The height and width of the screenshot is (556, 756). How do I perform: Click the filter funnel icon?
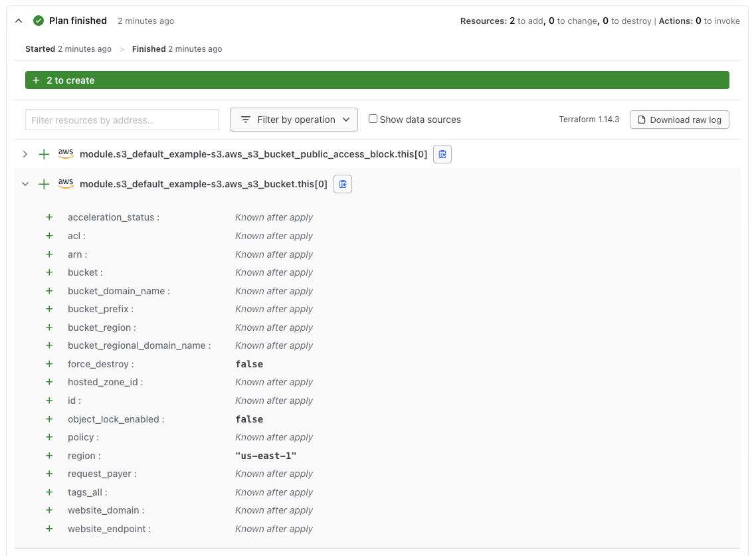click(244, 120)
